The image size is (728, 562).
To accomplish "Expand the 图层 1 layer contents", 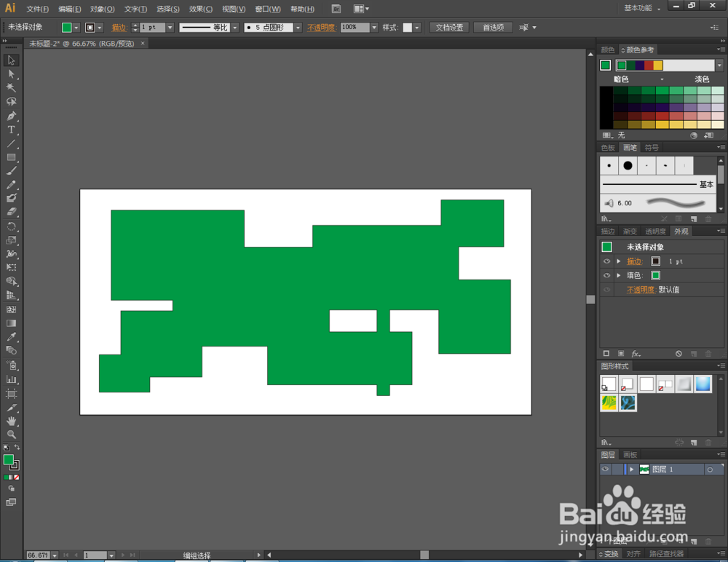I will [631, 470].
